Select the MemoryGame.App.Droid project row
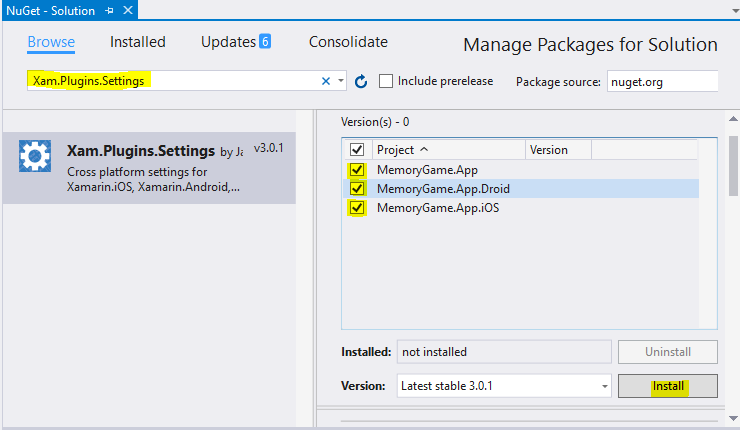Screen dimensions: 740x430 521,189
